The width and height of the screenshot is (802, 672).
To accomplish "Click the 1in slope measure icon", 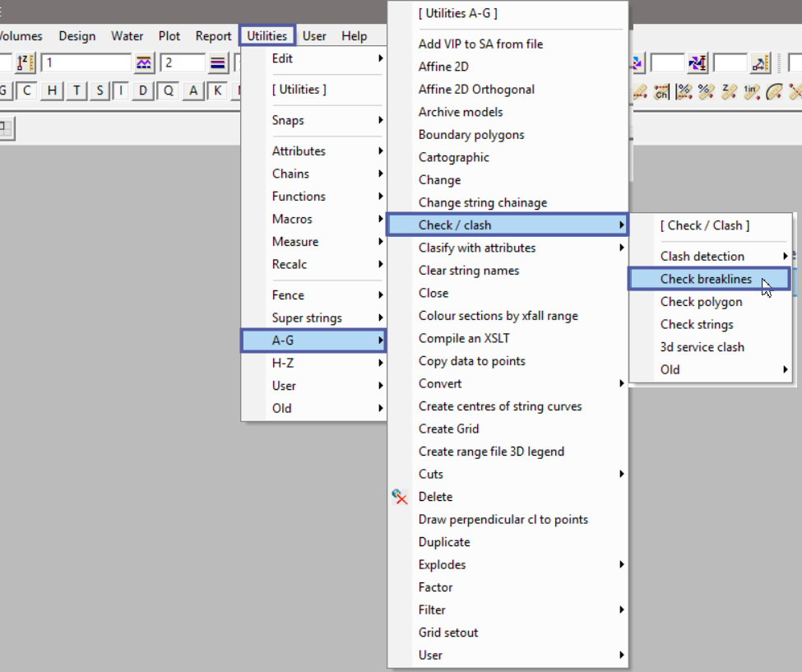I will coord(751,91).
